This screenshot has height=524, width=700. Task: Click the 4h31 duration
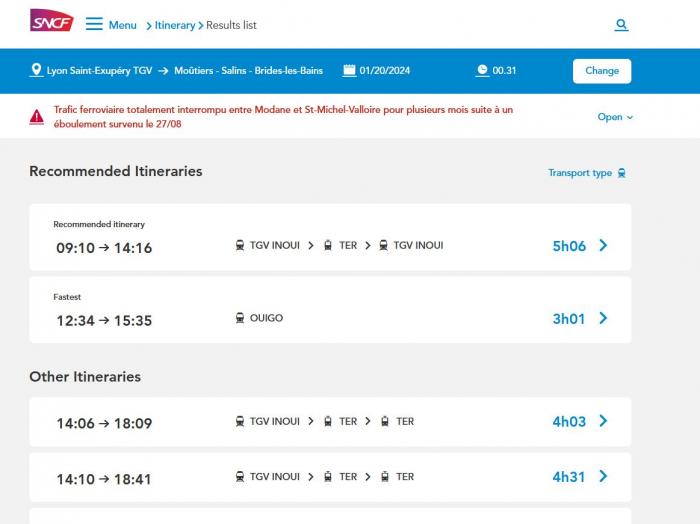point(569,477)
